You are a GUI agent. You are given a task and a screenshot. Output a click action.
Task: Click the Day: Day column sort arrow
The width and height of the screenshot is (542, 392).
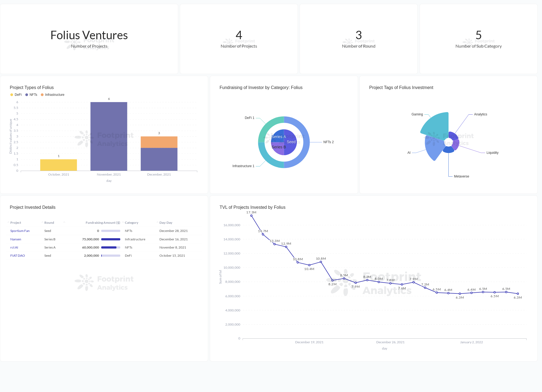coord(157,222)
